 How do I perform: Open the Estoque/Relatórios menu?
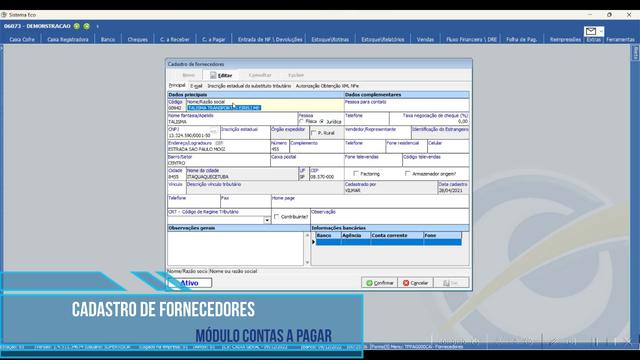[x=382, y=40]
